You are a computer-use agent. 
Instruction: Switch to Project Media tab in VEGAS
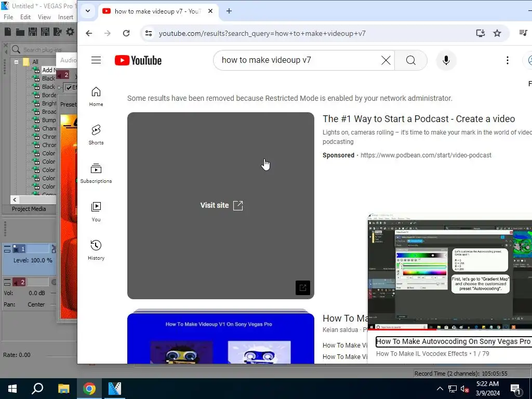coord(29,209)
